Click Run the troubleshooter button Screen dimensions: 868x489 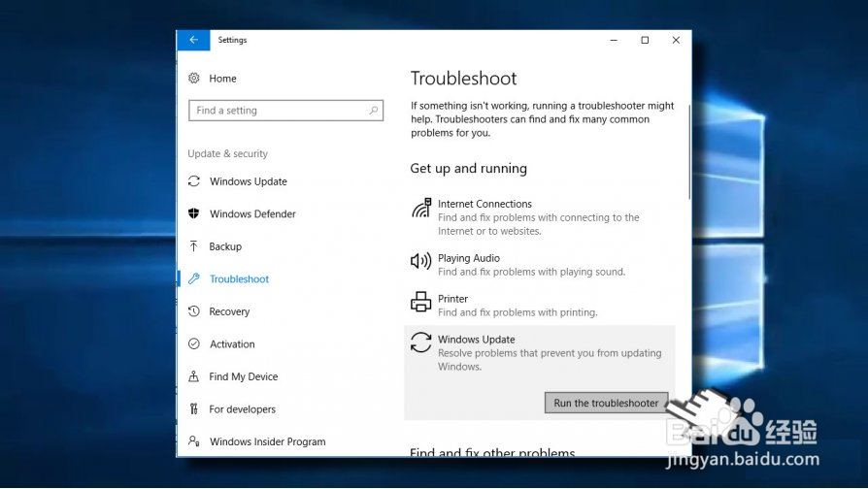606,403
